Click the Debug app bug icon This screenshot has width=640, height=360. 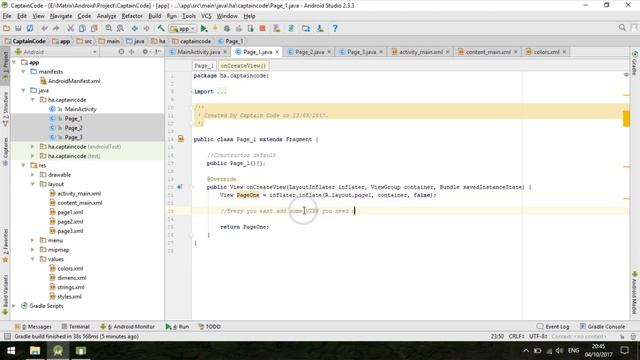pos(227,28)
